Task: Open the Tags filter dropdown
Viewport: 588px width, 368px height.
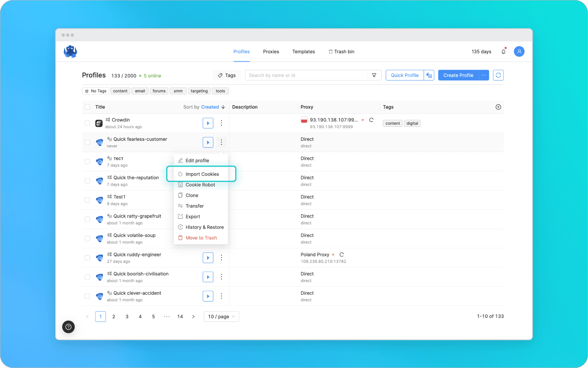Action: pos(227,75)
